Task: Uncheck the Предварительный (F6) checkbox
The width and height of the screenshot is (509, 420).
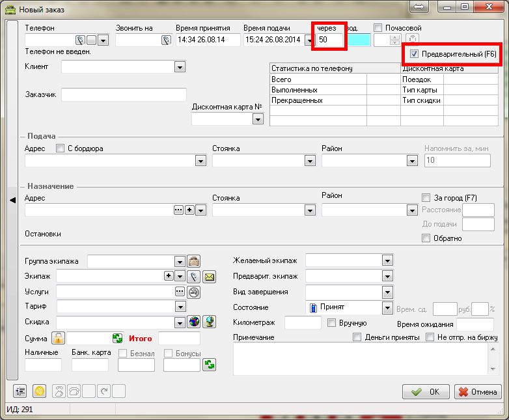Action: point(415,54)
